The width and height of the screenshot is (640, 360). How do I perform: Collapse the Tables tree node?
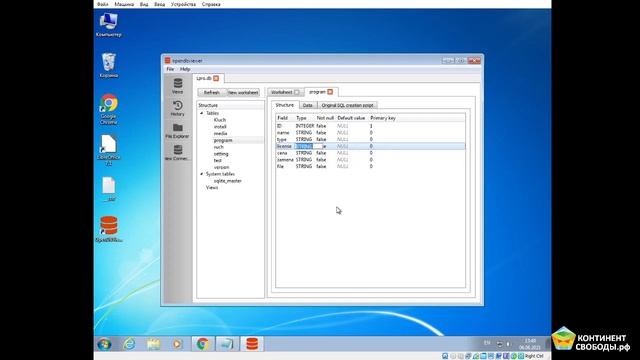point(202,113)
